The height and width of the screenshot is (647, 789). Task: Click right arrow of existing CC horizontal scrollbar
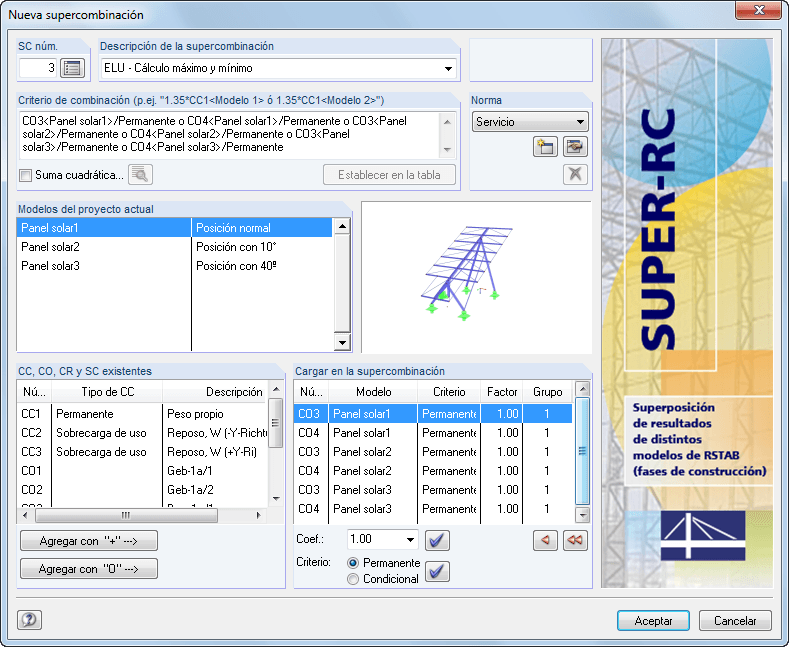tap(259, 515)
